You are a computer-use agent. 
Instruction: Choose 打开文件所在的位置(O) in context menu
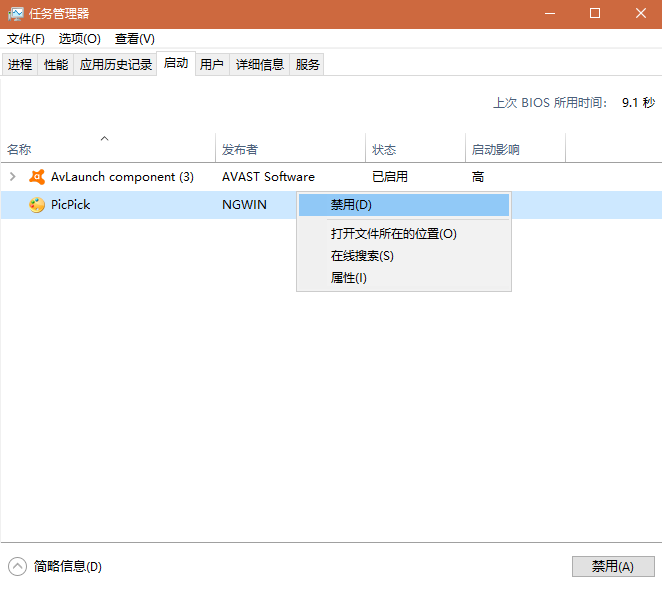click(404, 233)
